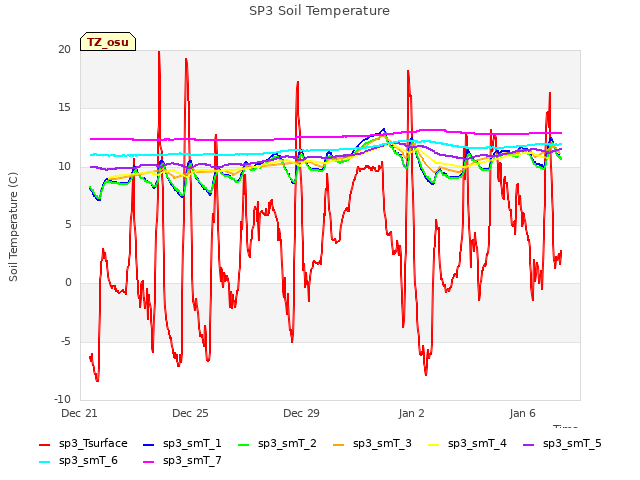Click the red sp3_Tsurface legend swatch

tap(44, 444)
